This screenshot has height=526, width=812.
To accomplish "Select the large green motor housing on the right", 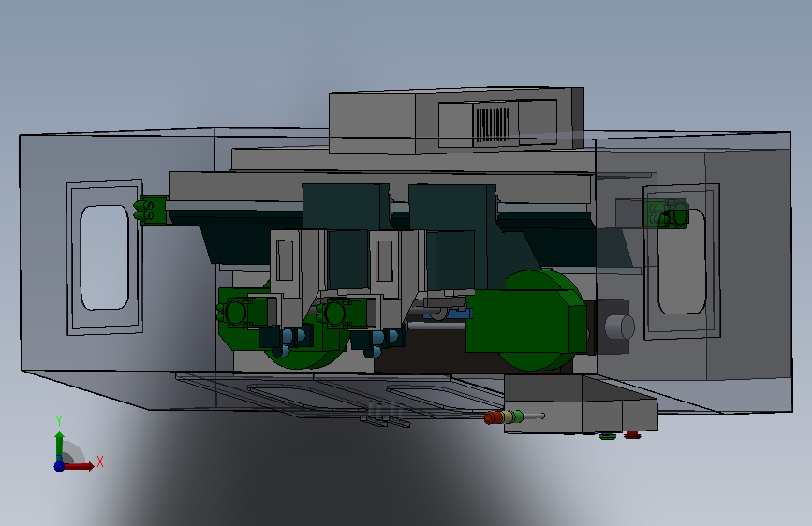I will click(x=525, y=321).
